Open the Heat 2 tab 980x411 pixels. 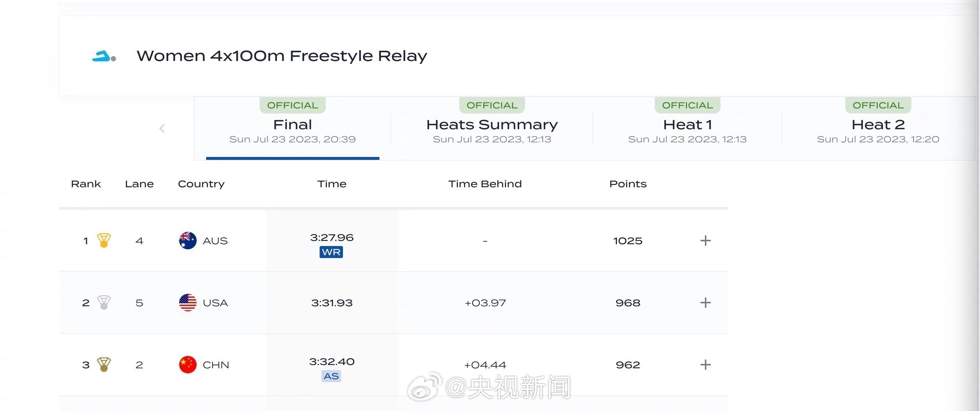coord(878,129)
